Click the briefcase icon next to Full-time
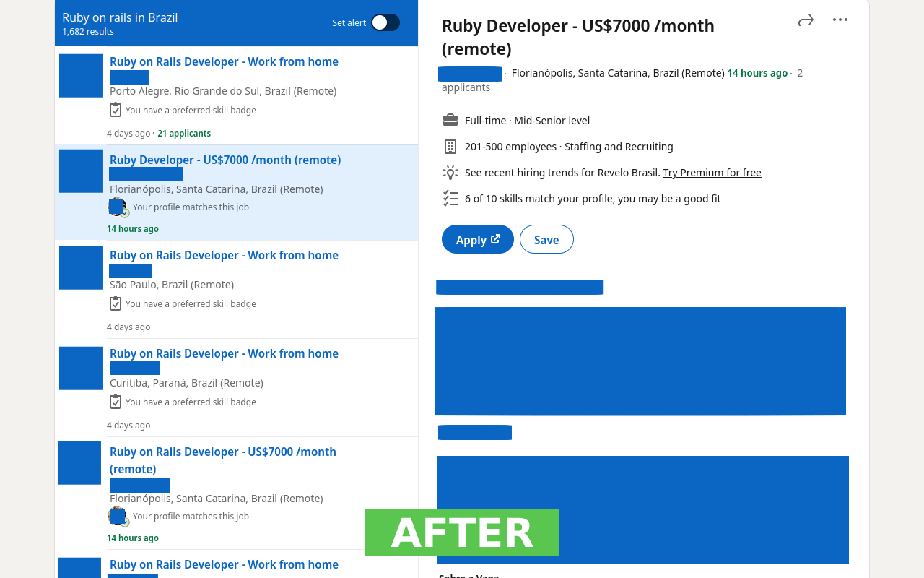This screenshot has height=578, width=924. pos(450,120)
